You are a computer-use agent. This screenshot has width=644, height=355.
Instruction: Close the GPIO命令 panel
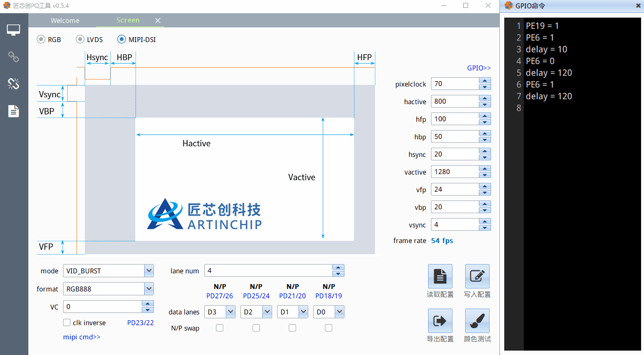[x=638, y=6]
